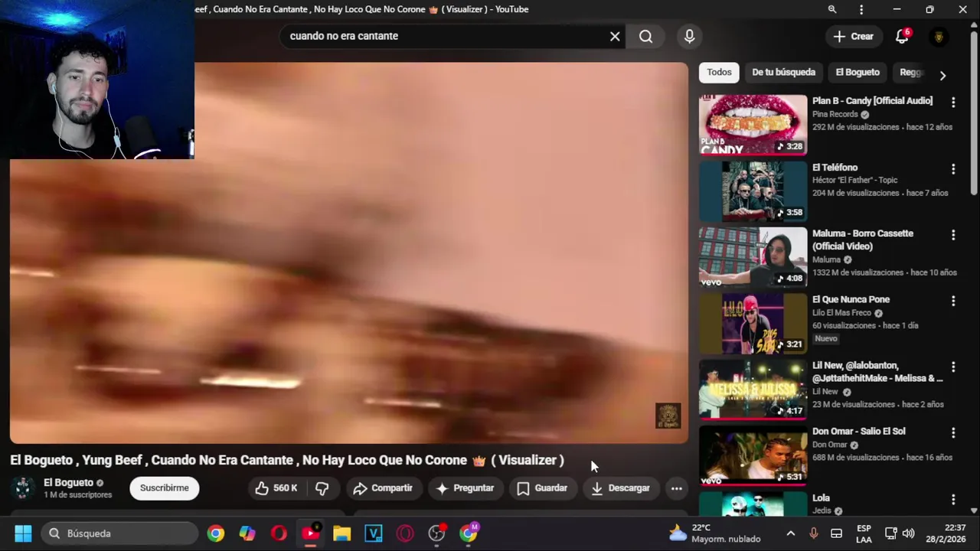Open File Explorer from the taskbar
980x551 pixels.
[x=341, y=533]
